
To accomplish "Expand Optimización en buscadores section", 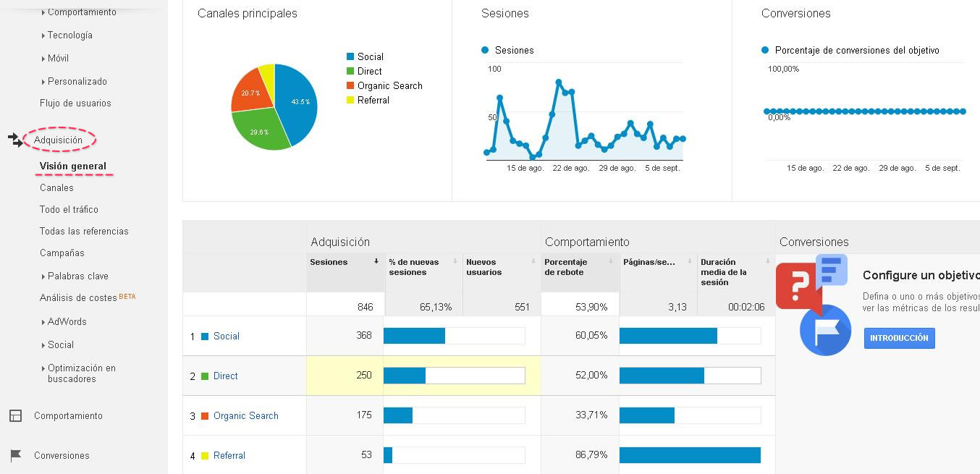I will (81, 373).
